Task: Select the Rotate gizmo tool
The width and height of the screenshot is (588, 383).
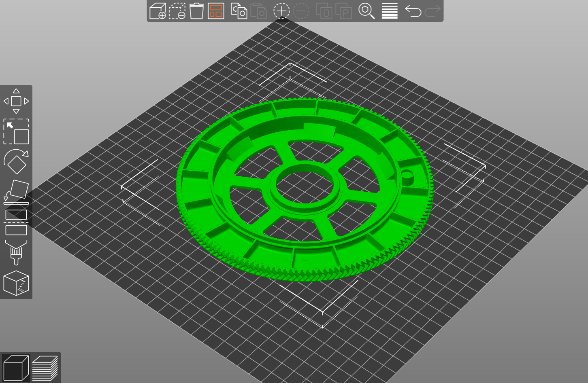Action: 16,162
